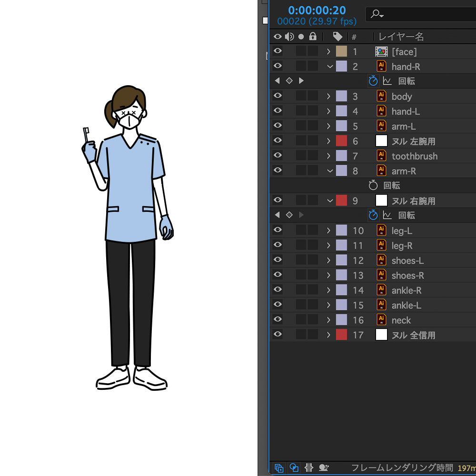Add a keyframe diamond on hand-R rotation
The width and height of the screenshot is (476, 476).
pos(289,81)
